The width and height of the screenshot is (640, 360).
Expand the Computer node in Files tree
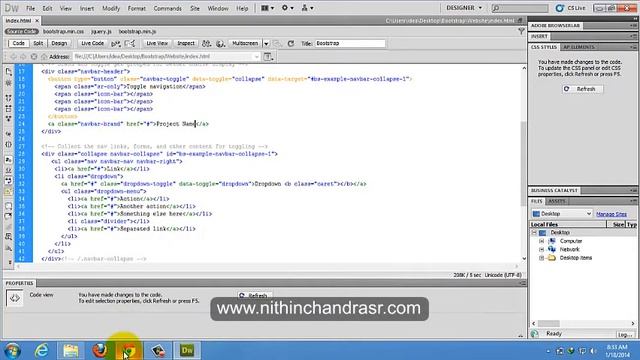coord(542,241)
